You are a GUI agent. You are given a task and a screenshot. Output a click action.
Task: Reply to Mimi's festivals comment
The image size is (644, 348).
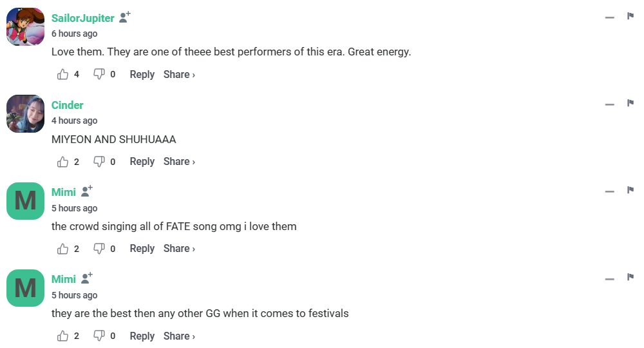click(x=142, y=336)
